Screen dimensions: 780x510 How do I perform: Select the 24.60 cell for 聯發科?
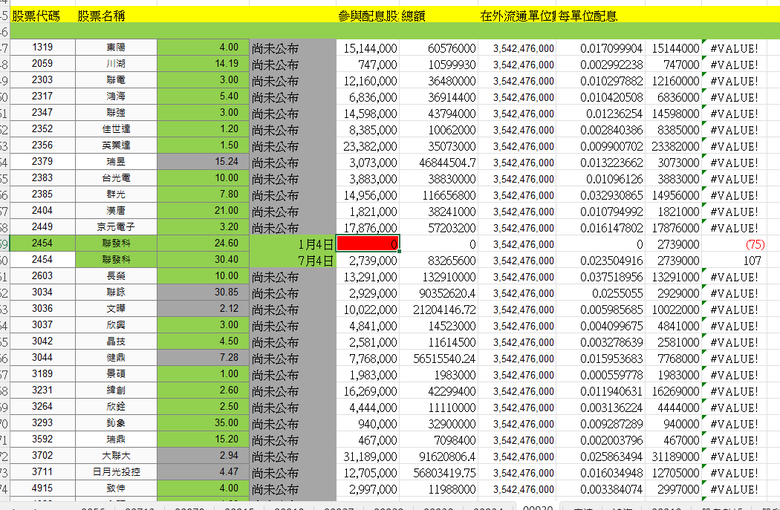(x=203, y=243)
